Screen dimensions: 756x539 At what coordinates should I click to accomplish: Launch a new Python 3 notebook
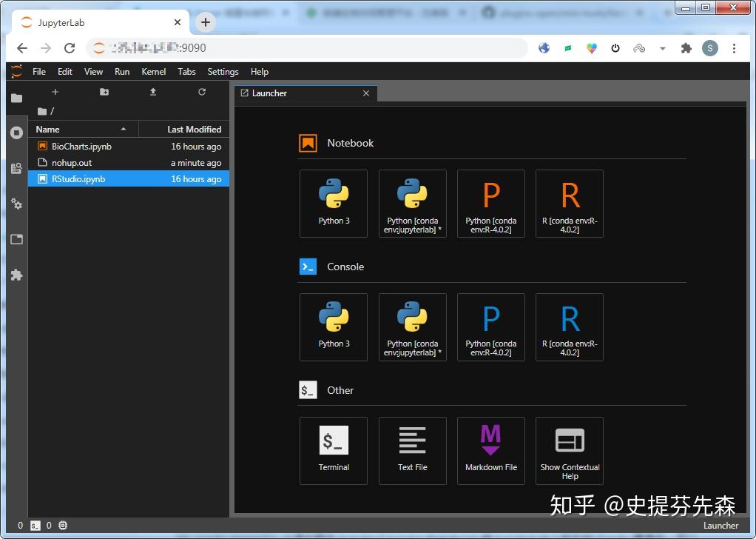coord(334,204)
